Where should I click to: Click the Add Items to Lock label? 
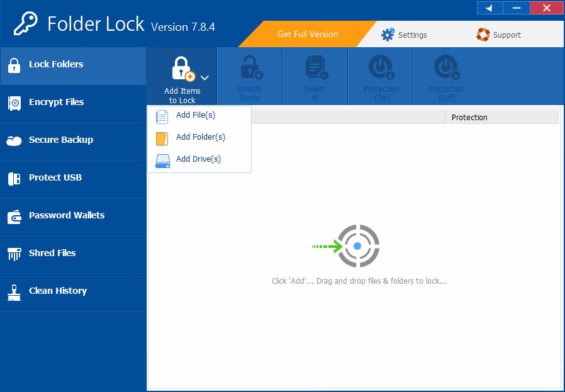pyautogui.click(x=182, y=96)
